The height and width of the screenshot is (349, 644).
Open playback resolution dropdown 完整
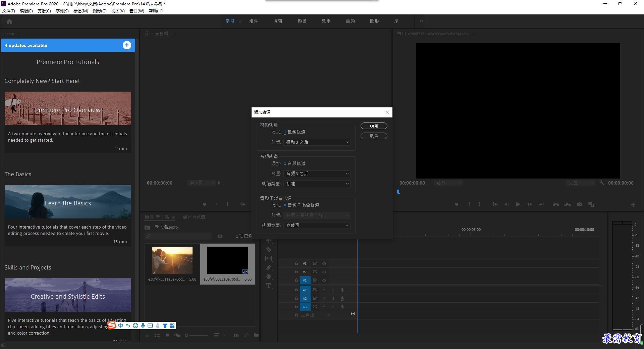click(x=581, y=183)
